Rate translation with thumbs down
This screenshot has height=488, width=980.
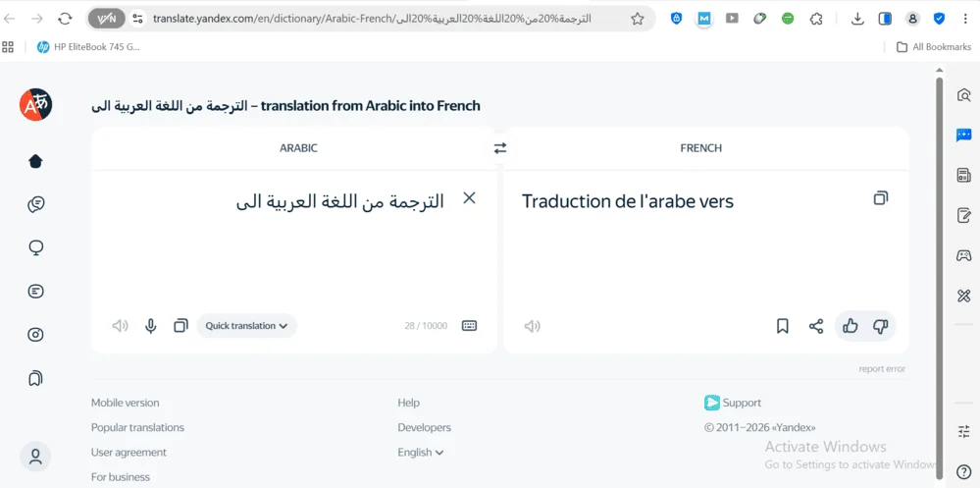point(881,326)
